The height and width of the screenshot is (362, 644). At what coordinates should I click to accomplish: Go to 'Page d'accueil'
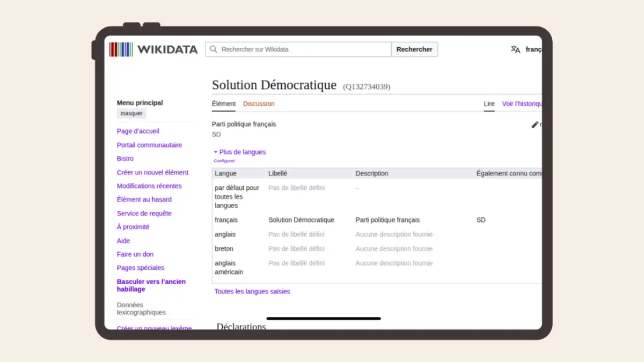pos(138,131)
